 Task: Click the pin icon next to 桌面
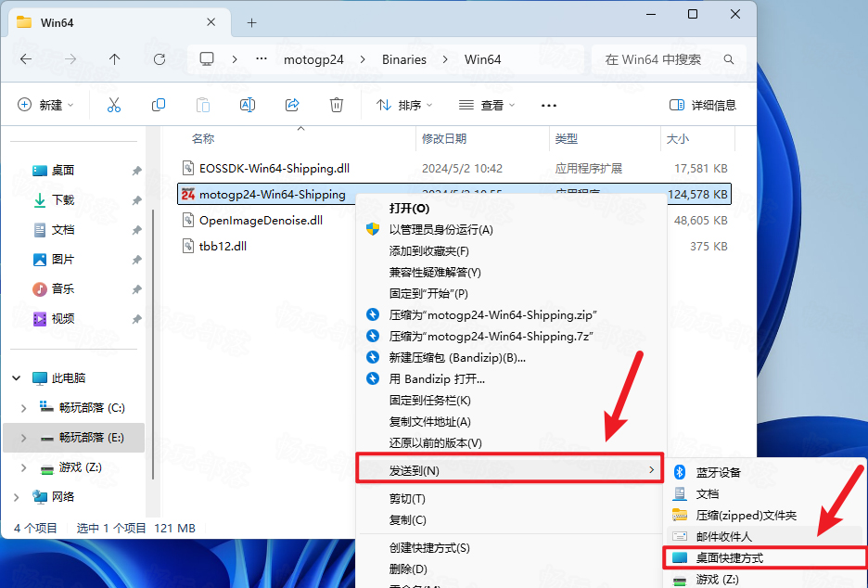[x=136, y=171]
